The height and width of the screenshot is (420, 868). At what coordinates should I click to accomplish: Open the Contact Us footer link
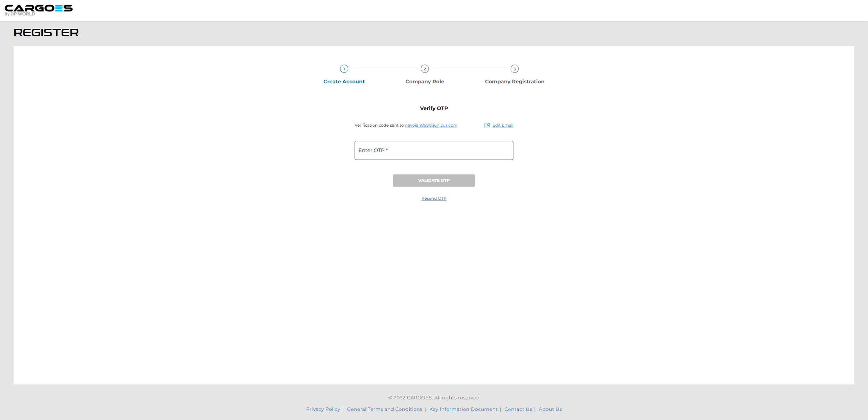pyautogui.click(x=518, y=409)
